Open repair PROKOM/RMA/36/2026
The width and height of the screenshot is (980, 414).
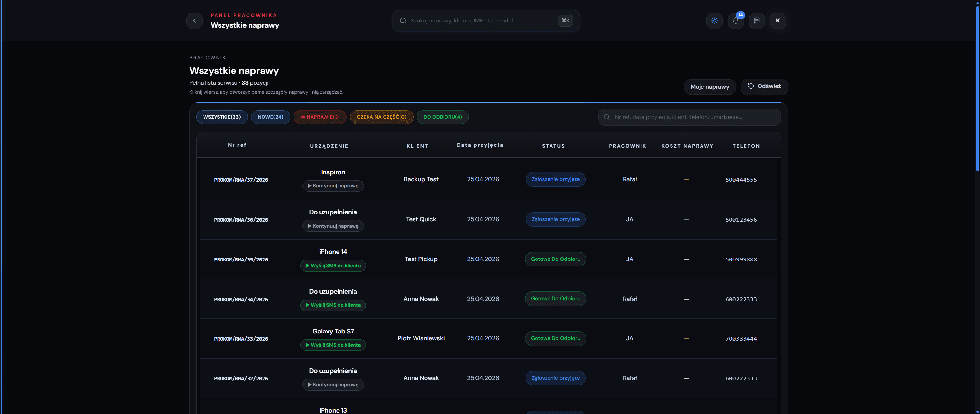241,220
